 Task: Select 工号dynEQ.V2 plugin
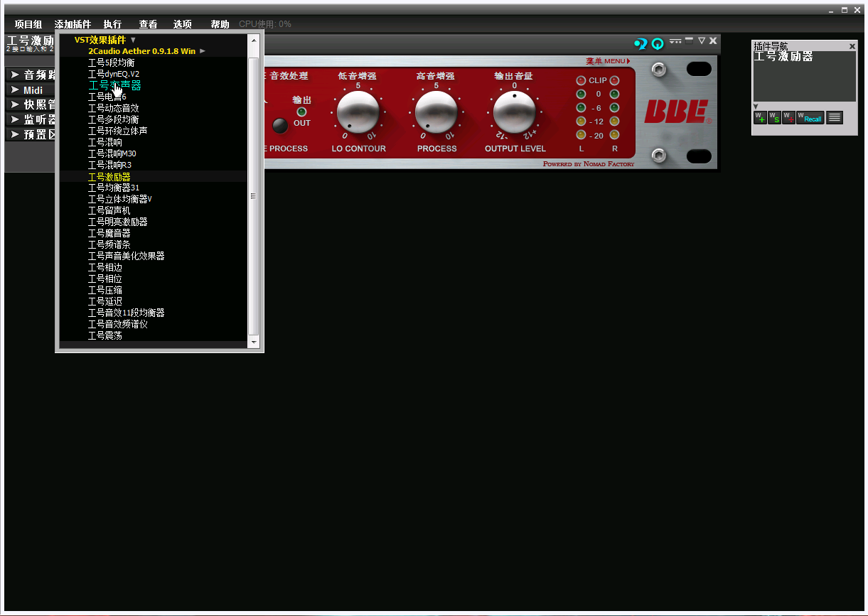tap(114, 74)
